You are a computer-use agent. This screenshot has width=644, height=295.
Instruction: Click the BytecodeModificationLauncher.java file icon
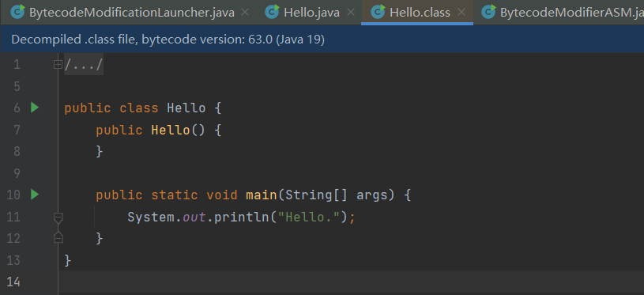tap(17, 13)
